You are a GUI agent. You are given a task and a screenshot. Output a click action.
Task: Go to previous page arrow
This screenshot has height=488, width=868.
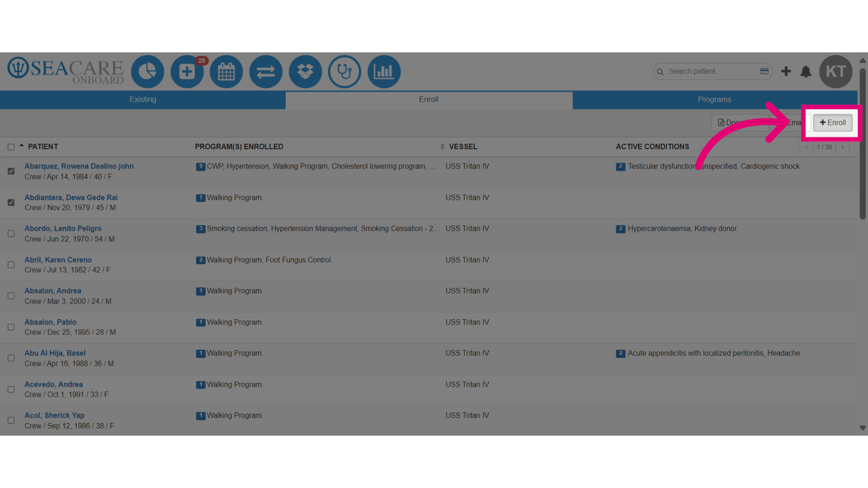tap(806, 147)
